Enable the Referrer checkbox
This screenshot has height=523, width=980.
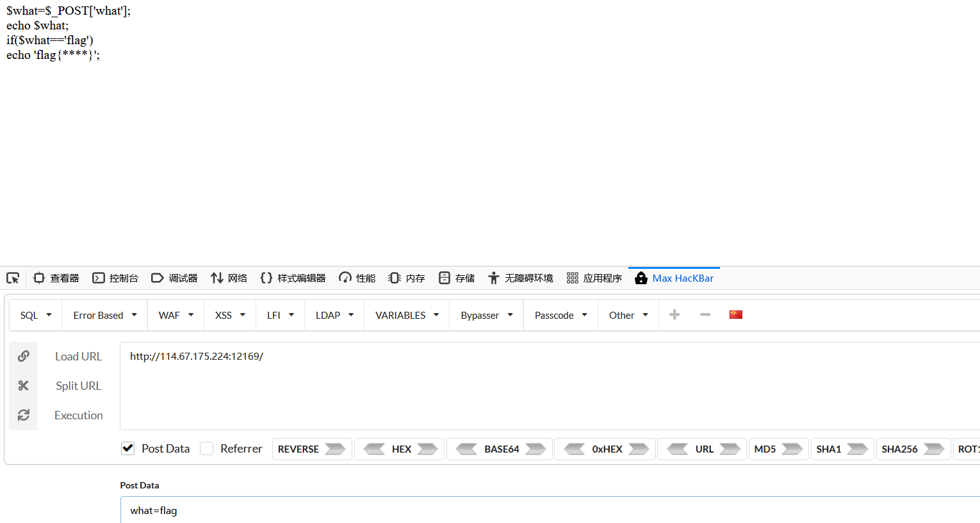point(206,448)
